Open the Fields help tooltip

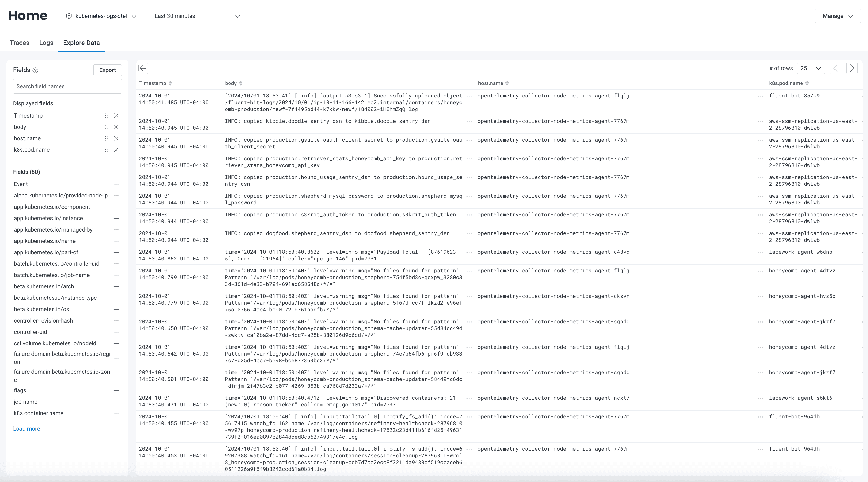(x=35, y=70)
